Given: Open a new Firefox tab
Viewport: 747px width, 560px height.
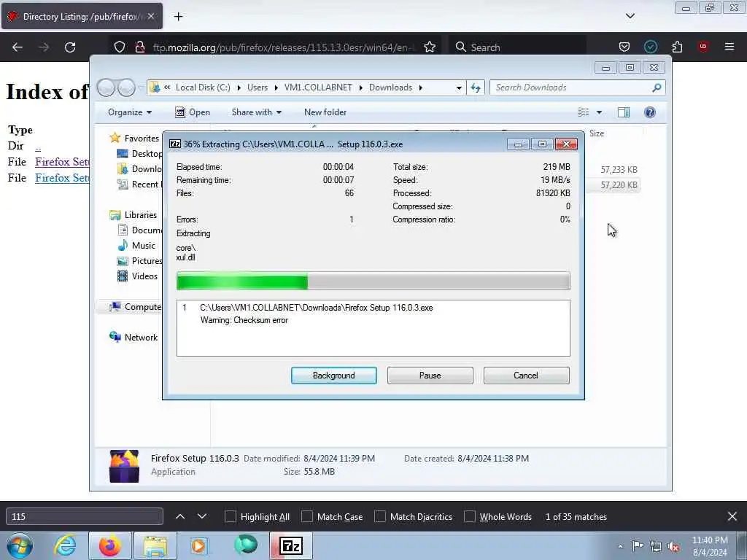Looking at the screenshot, I should point(178,17).
